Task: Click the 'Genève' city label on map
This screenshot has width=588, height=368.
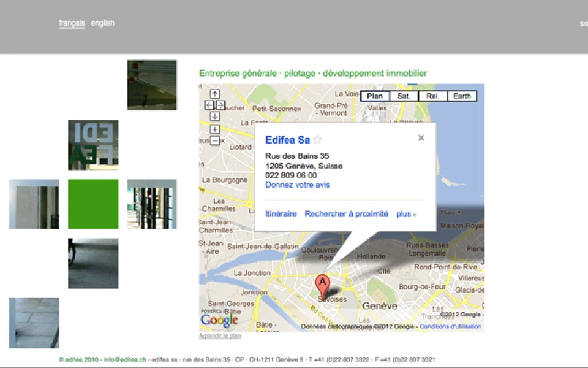Action: (x=380, y=306)
